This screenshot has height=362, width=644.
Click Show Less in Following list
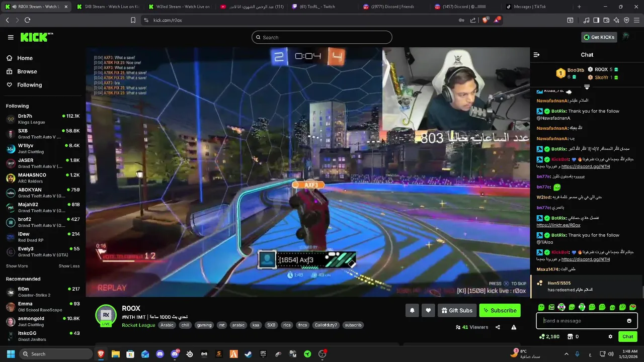pos(69,266)
